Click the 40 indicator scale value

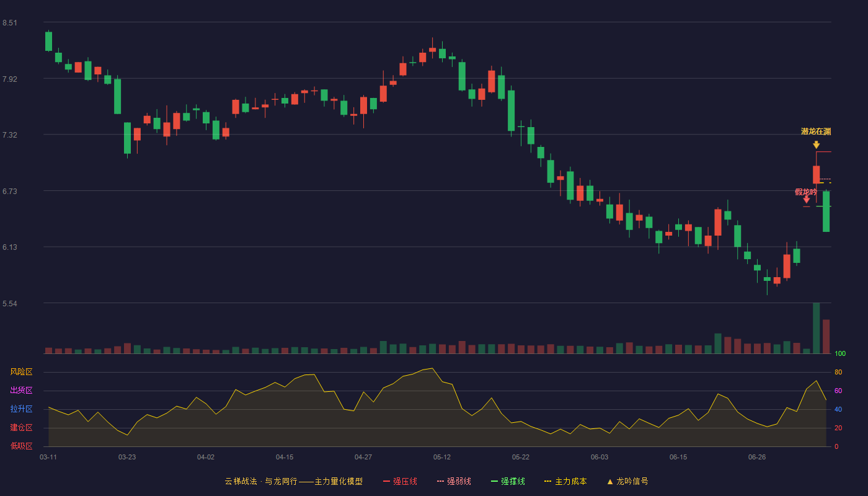[838, 409]
